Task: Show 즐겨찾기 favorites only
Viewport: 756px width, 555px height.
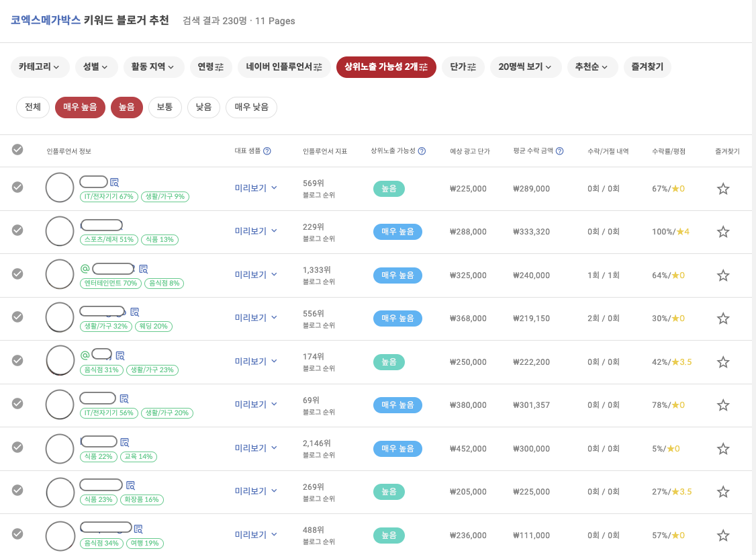Action: pyautogui.click(x=647, y=67)
